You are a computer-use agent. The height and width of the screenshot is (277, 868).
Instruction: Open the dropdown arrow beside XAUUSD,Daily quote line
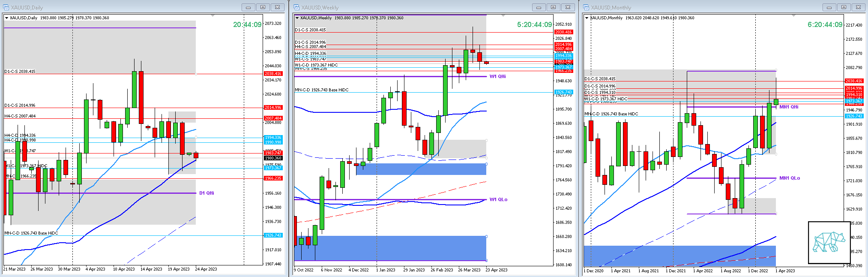pos(6,18)
